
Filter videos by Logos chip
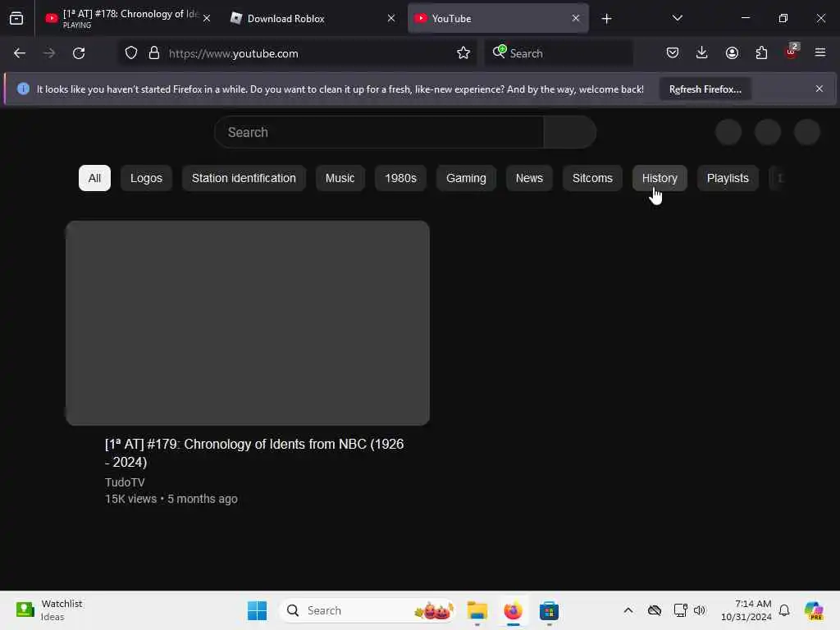[x=146, y=178]
